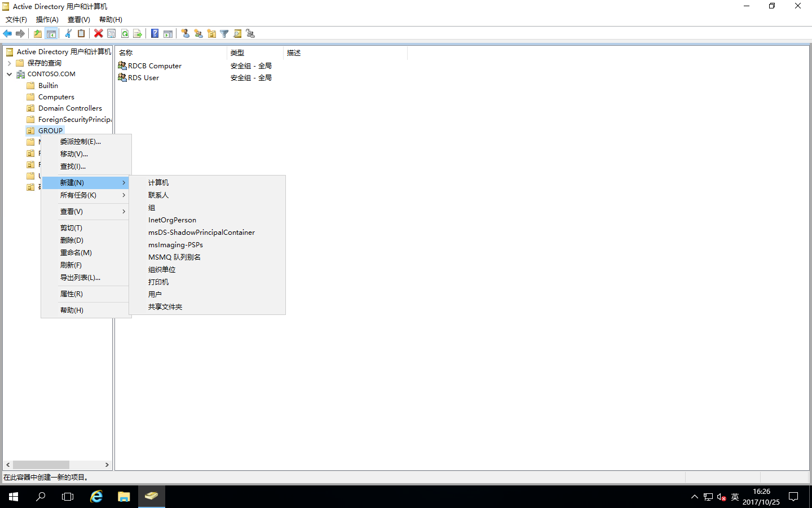Collapse the CONTOSO.COM tree node
This screenshot has width=812, height=508.
point(9,75)
